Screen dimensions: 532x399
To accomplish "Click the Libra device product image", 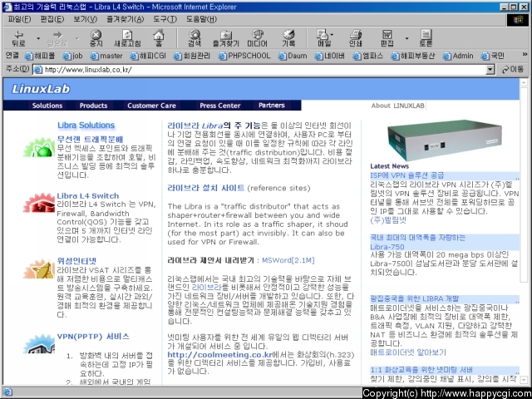I will coord(445,140).
